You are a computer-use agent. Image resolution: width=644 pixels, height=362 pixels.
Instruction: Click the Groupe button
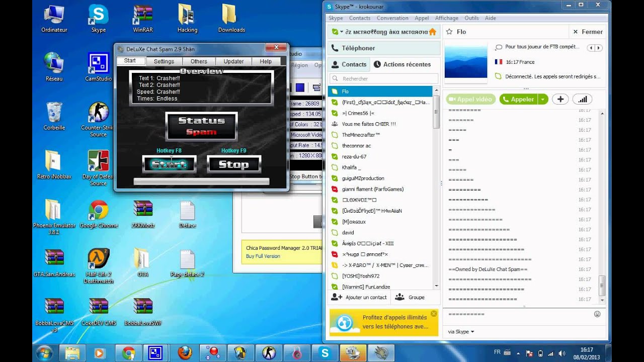(x=410, y=297)
